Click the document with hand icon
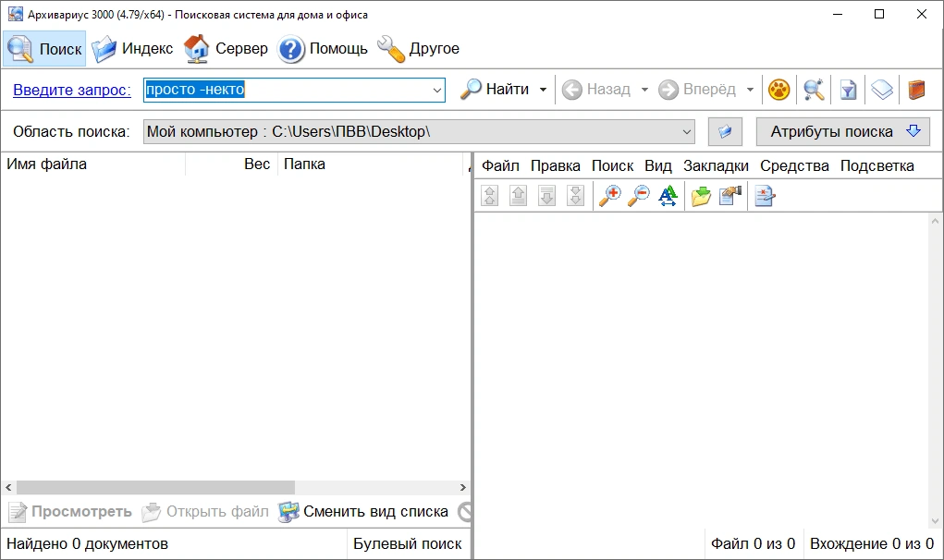944x560 pixels. click(x=730, y=196)
